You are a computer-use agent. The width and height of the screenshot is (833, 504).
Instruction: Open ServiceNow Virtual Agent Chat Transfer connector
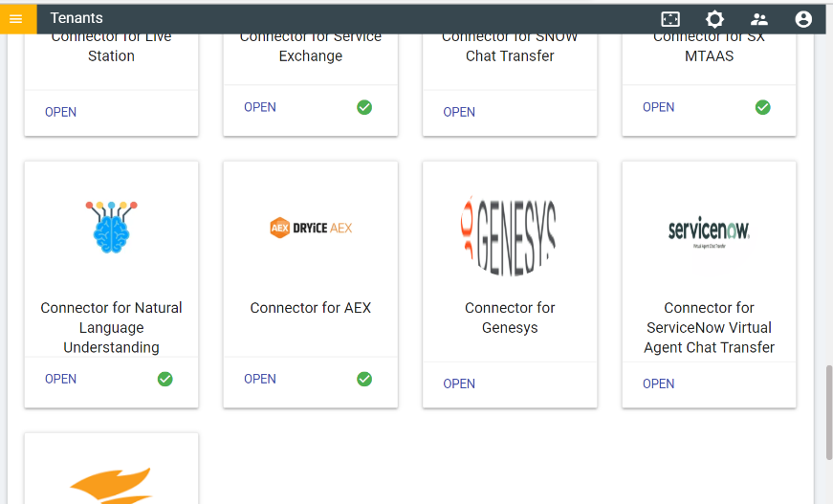pos(658,383)
